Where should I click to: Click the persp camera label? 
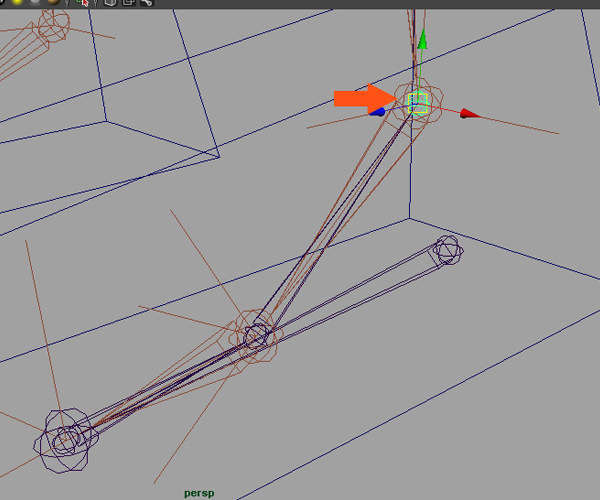click(x=199, y=493)
